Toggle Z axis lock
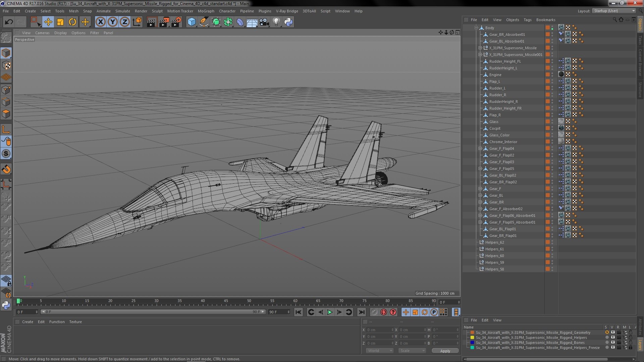Viewport: 644px width, 362px height. click(125, 22)
